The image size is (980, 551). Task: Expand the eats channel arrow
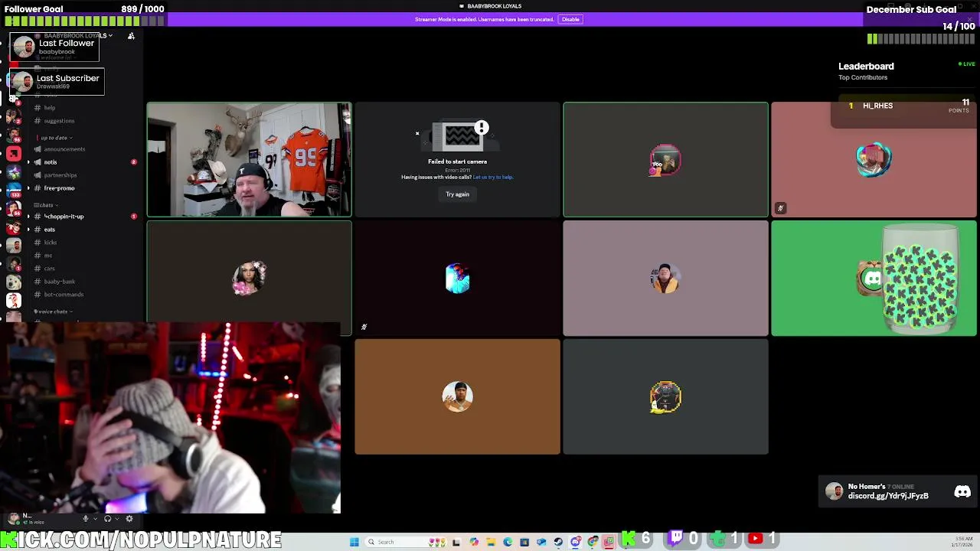tap(28, 230)
